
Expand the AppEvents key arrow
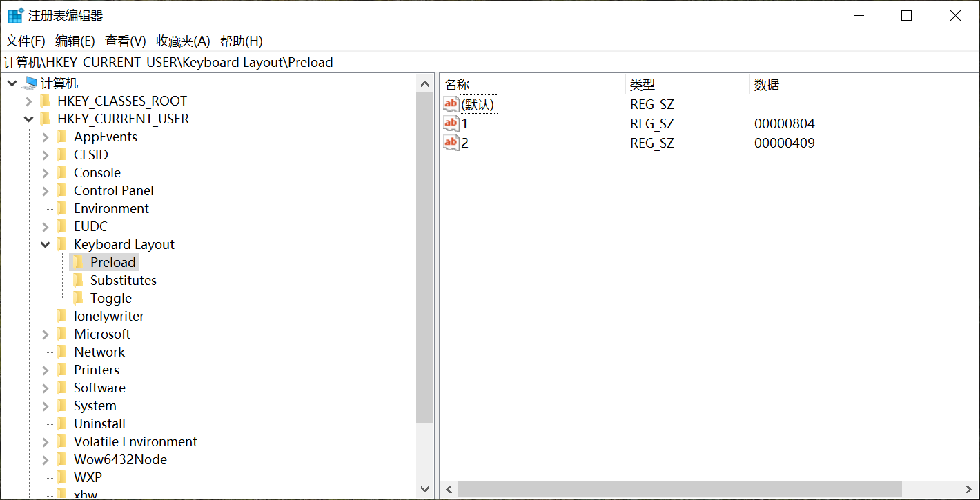click(x=46, y=137)
